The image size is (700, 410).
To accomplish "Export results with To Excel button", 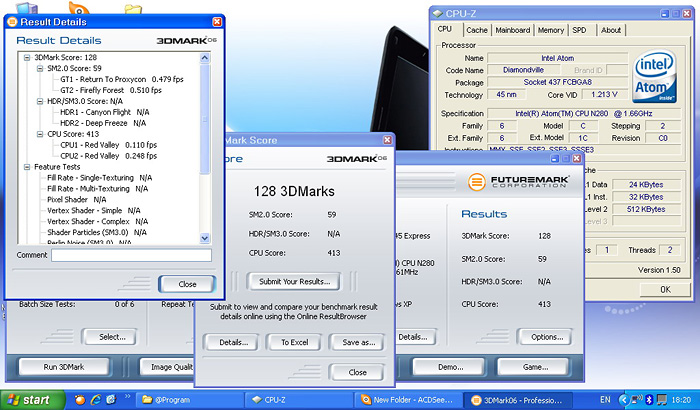I will 294,343.
